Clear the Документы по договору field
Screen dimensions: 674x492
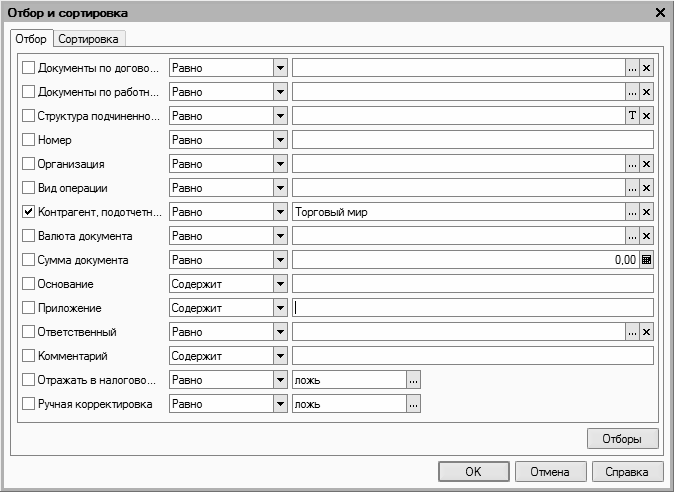click(x=646, y=68)
